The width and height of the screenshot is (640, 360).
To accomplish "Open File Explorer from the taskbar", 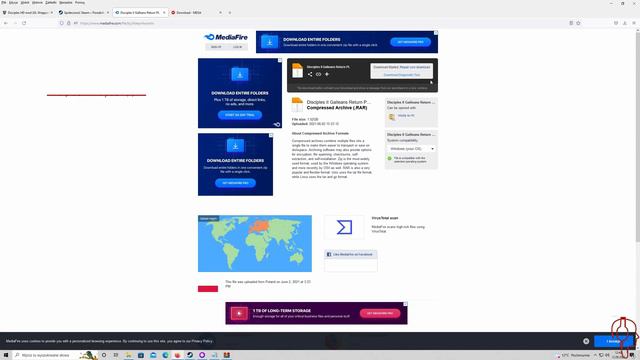I will tap(129, 355).
